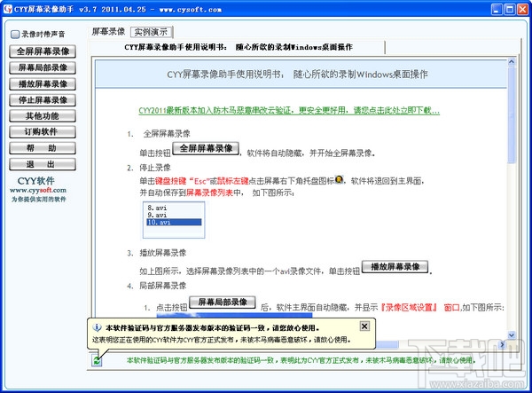Open 其他功能 options
The width and height of the screenshot is (532, 393).
[x=43, y=116]
